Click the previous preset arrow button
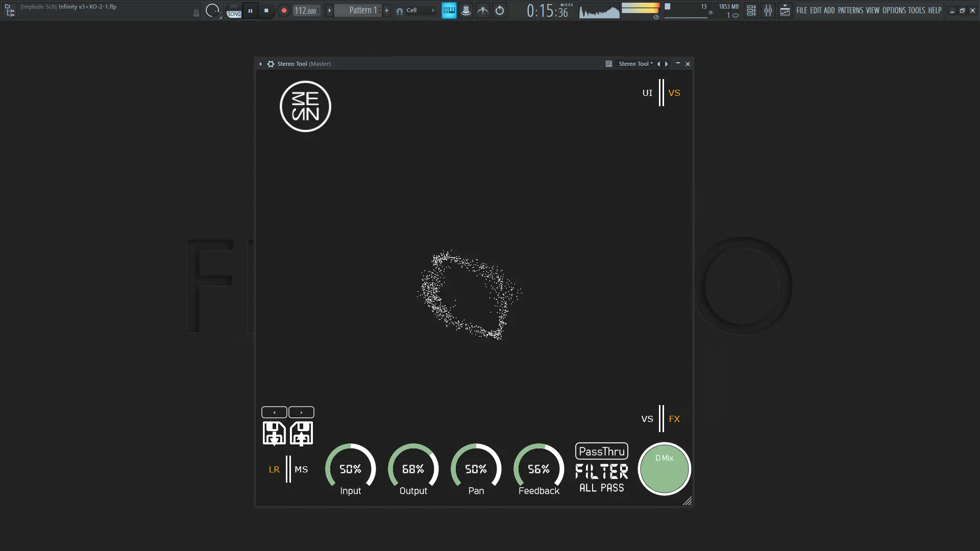980x551 pixels. tap(274, 412)
